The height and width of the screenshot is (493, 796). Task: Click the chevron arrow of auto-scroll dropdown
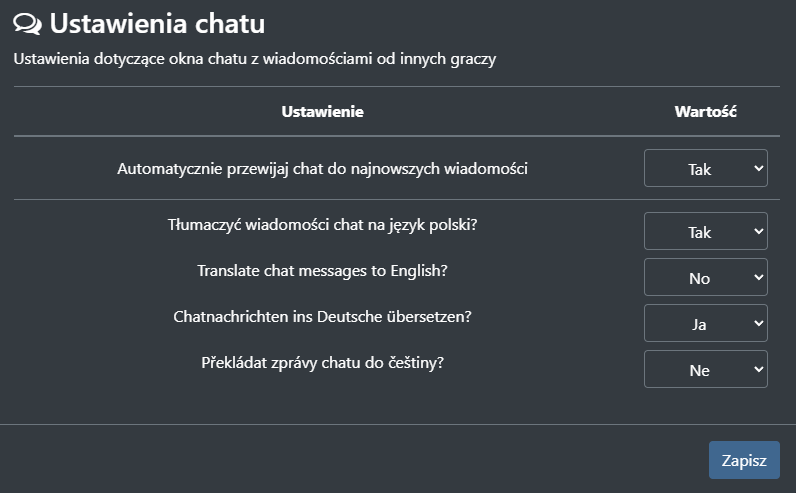click(x=758, y=168)
